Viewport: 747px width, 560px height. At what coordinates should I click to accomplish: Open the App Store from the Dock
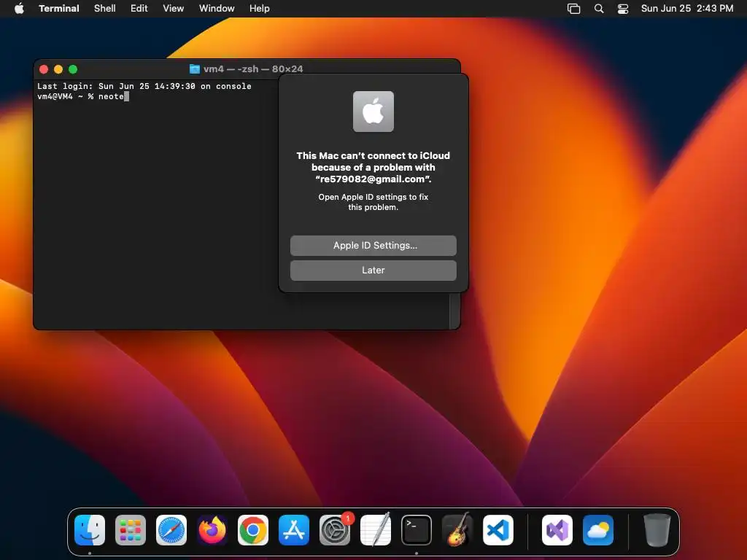tap(294, 530)
